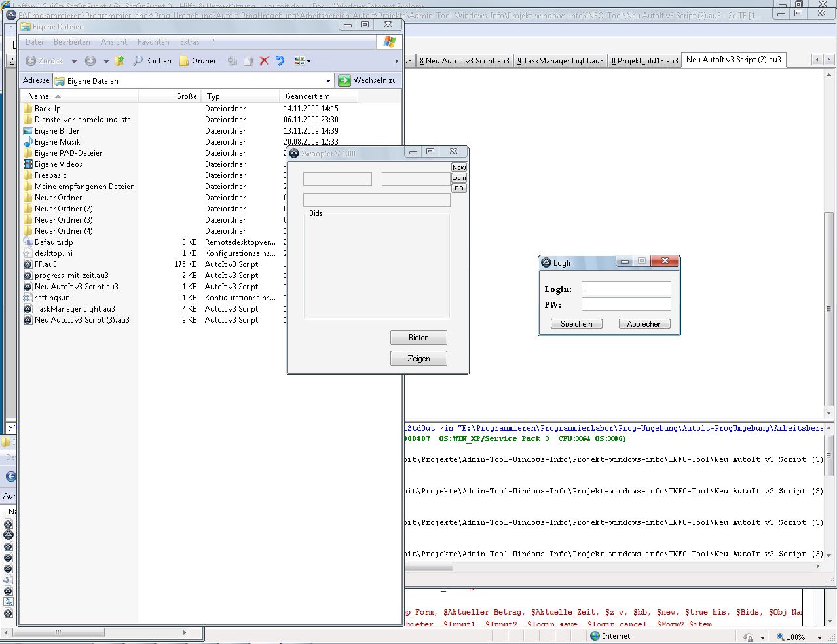This screenshot has height=644, width=837.
Task: Expand the Ansichten view-mode dropdown
Action: [x=303, y=61]
